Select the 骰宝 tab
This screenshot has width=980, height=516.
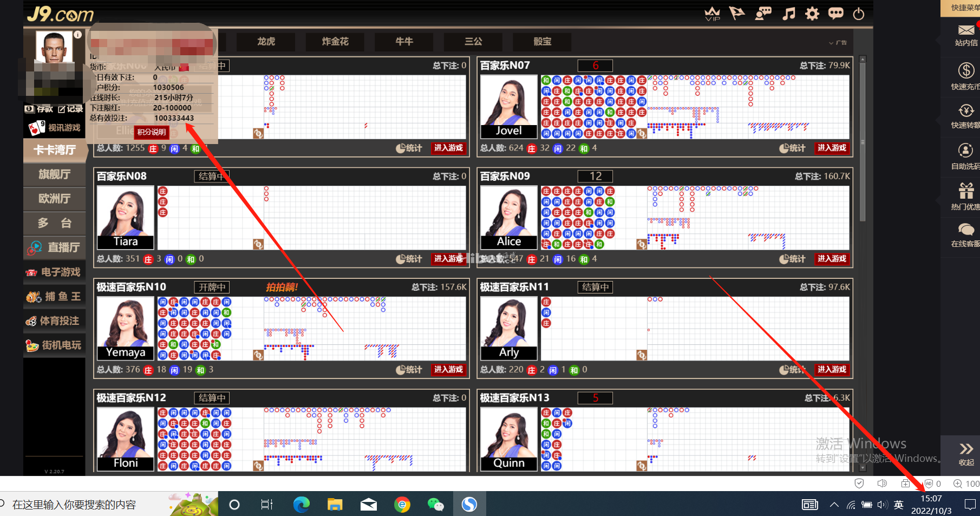(x=542, y=42)
